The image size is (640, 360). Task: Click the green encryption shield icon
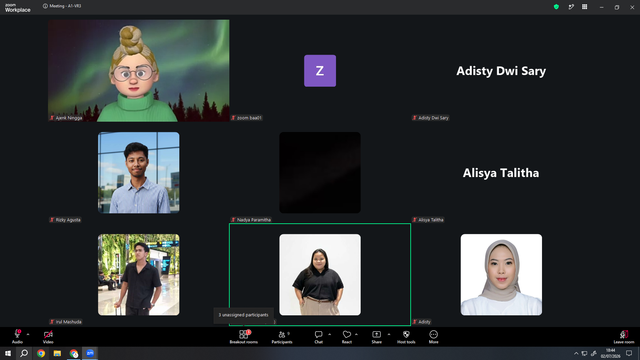[x=556, y=7]
